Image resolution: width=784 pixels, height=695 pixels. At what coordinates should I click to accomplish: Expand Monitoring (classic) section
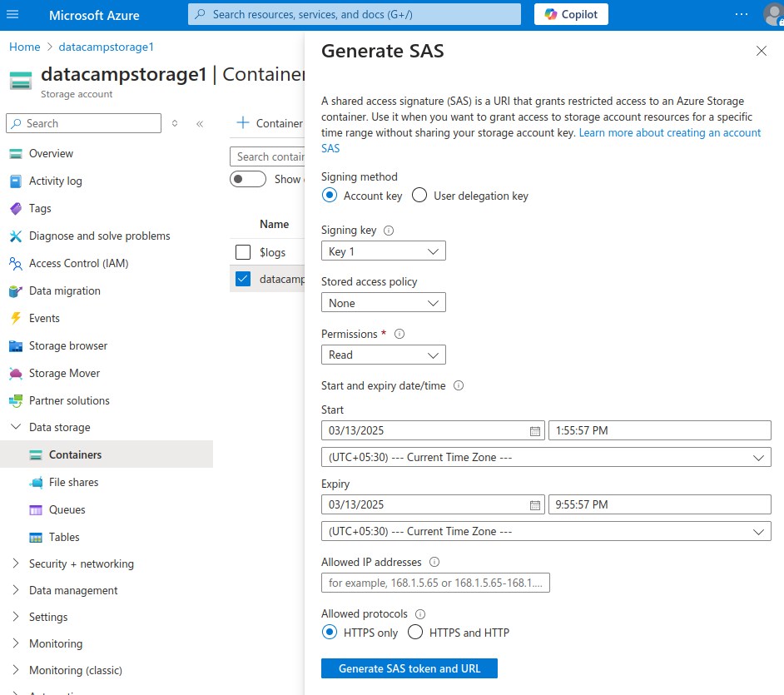tap(16, 669)
